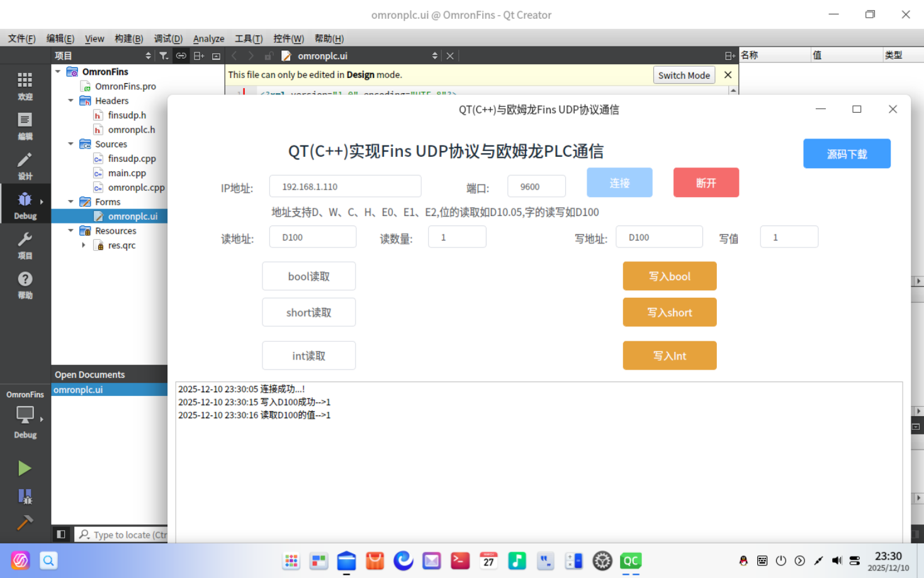This screenshot has height=578, width=924.
Task: Open the Debug mode in sidebar
Action: coord(25,205)
